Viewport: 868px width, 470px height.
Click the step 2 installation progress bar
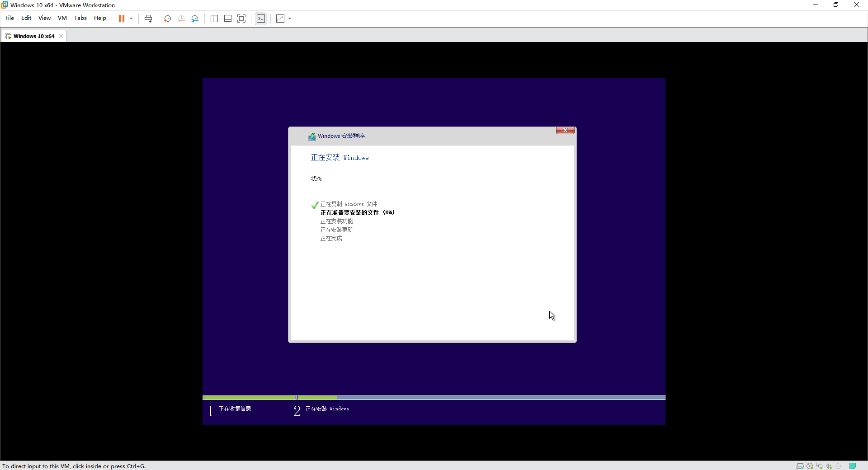[481, 398]
